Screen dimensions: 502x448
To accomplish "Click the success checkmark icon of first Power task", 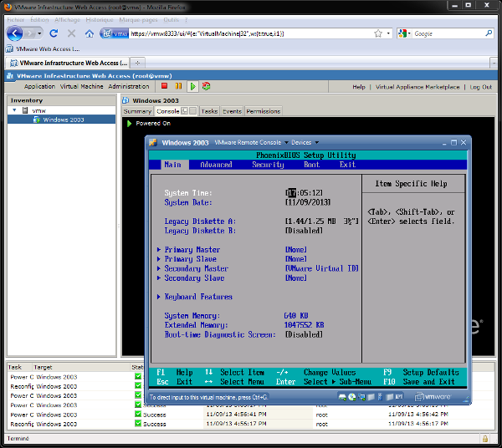I will (x=138, y=376).
